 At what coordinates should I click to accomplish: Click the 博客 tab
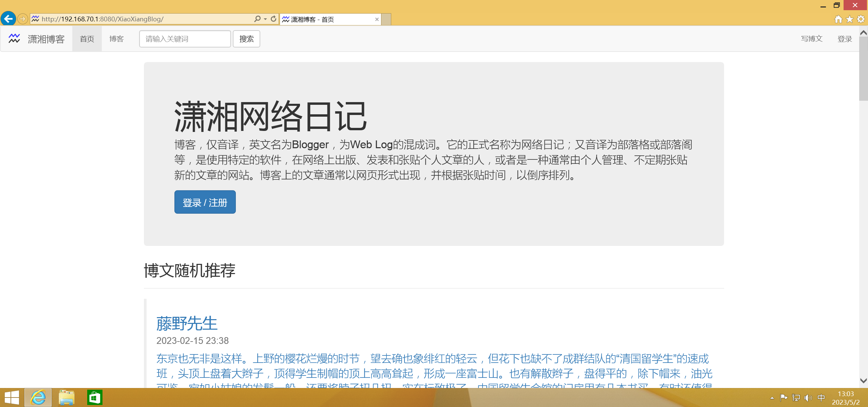(116, 38)
